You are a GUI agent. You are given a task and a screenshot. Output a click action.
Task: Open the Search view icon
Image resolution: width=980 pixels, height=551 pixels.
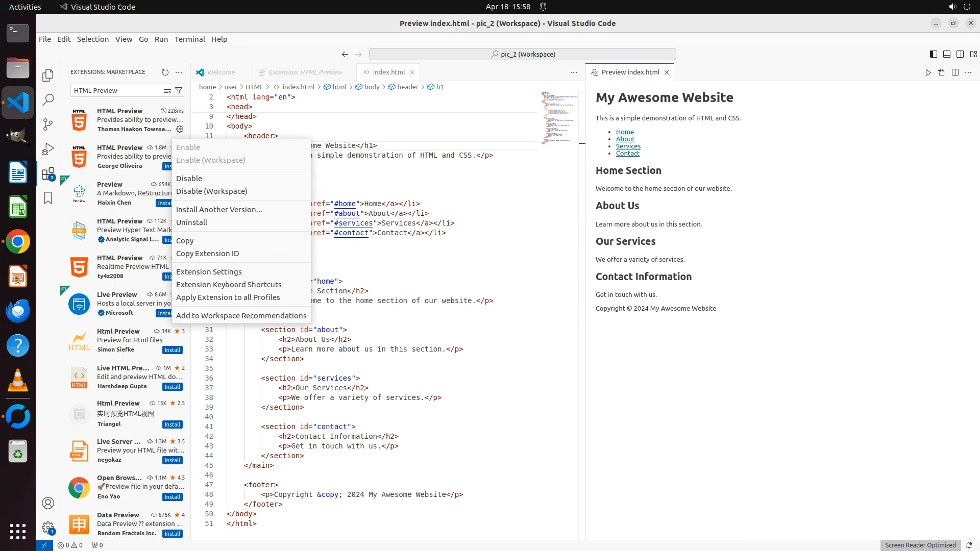(x=48, y=100)
